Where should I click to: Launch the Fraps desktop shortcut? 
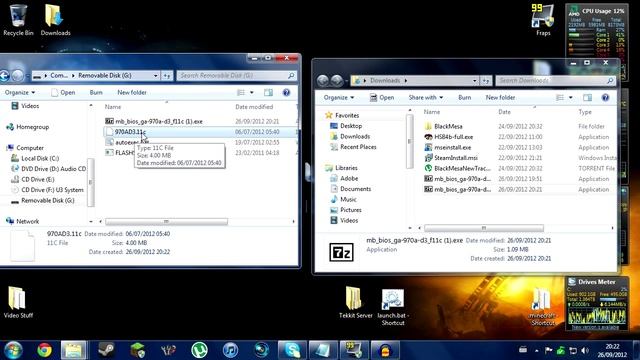click(x=543, y=20)
